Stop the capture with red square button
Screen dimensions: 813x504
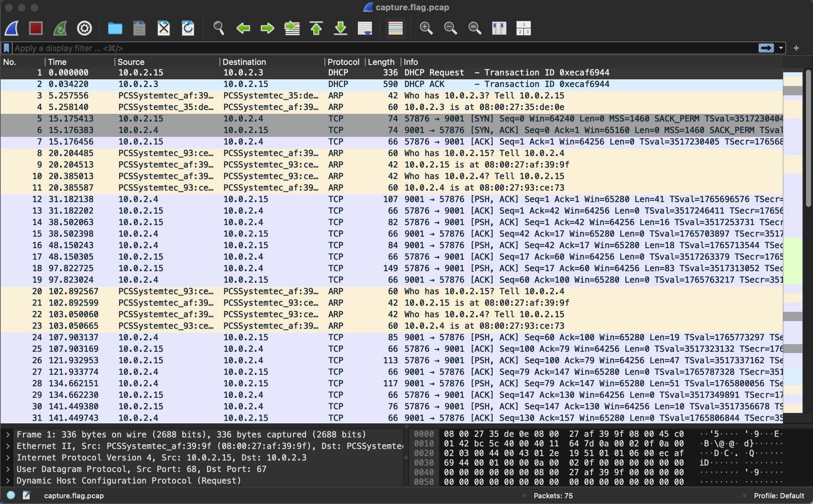[36, 28]
